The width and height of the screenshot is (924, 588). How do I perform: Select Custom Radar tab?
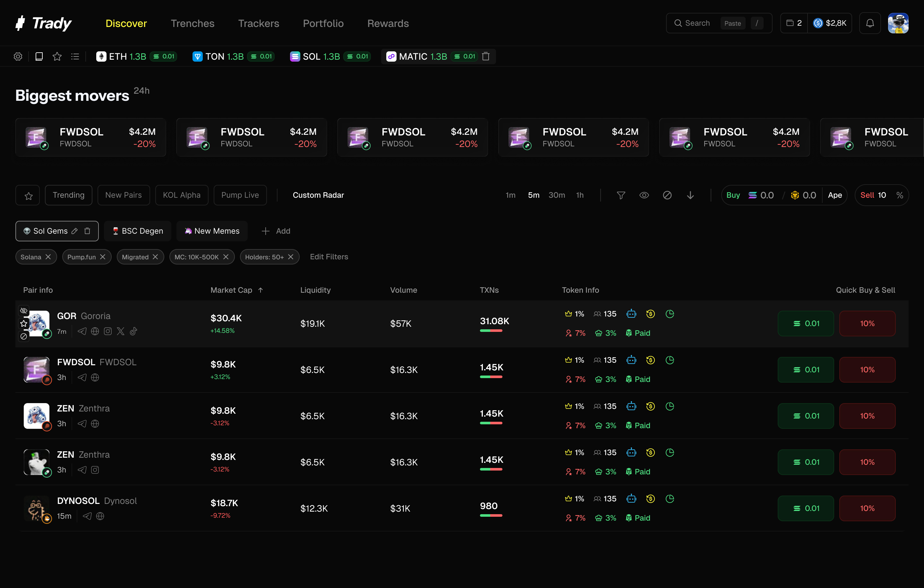(x=318, y=195)
